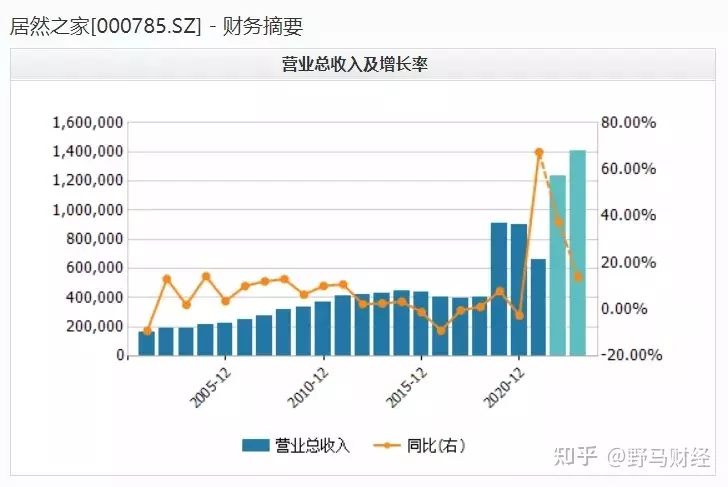Click the 20.00% right axis value

[x=628, y=262]
